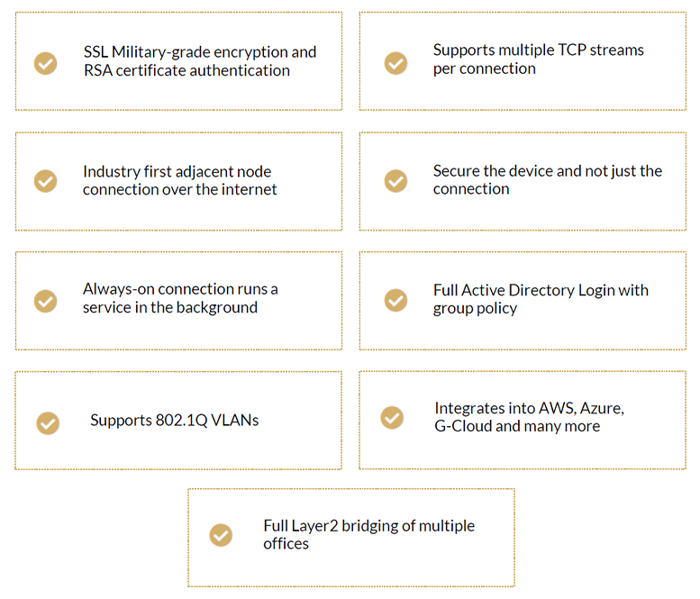The width and height of the screenshot is (700, 599).
Task: Click Full Layer2 bridging of multiple offices text
Action: tap(369, 535)
